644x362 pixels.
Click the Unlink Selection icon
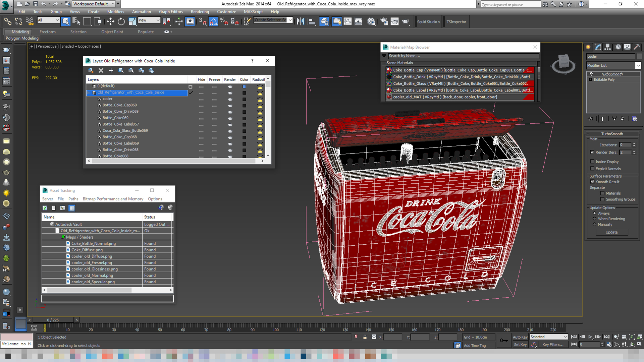tap(18, 21)
